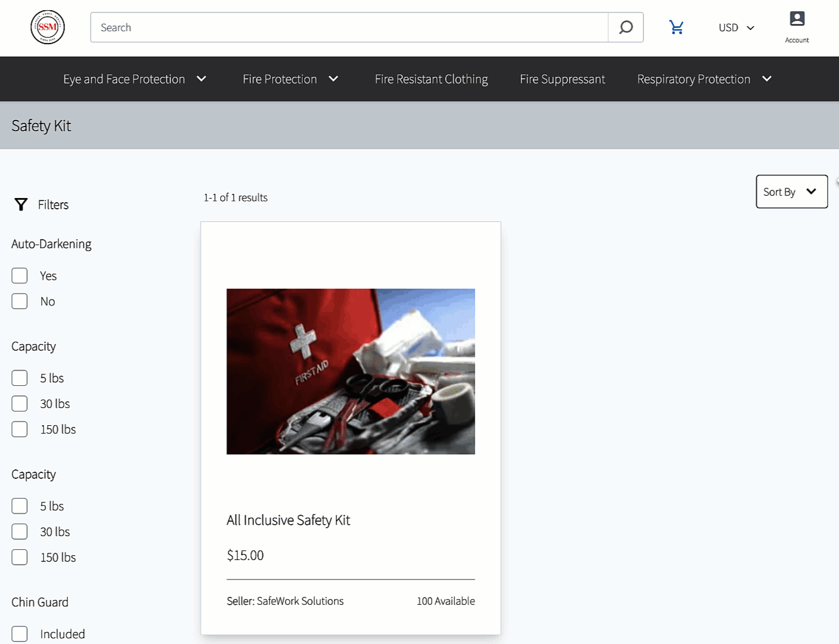Viewport: 839px width, 644px height.
Task: Click the Filters funnel icon
Action: tap(21, 205)
